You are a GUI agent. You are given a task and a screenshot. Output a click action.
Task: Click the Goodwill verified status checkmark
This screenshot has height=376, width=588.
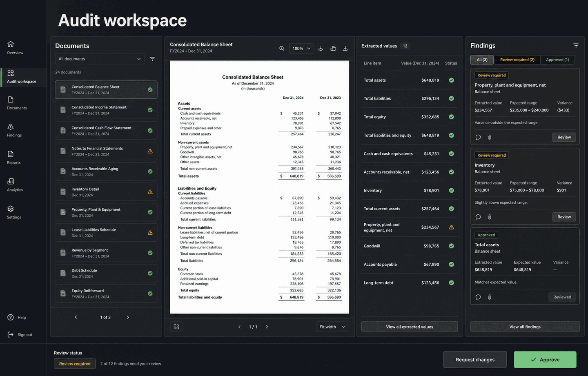click(x=452, y=246)
